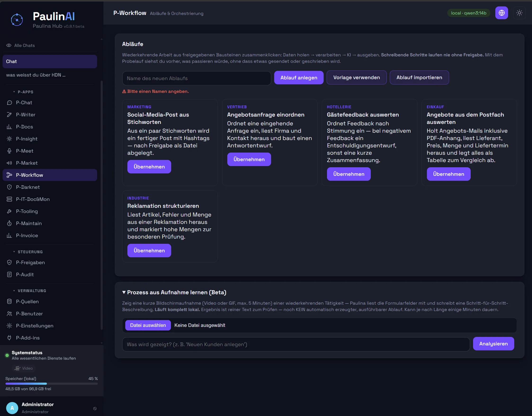The image size is (532, 416).
Task: Open the P-Invoice app label
Action: (x=27, y=235)
